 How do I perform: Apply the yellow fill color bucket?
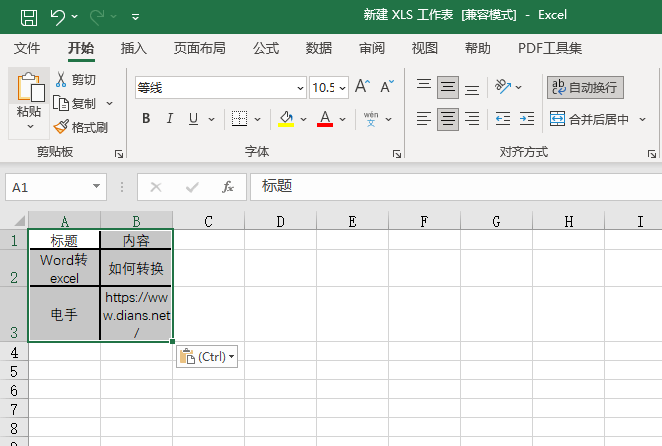pos(286,119)
